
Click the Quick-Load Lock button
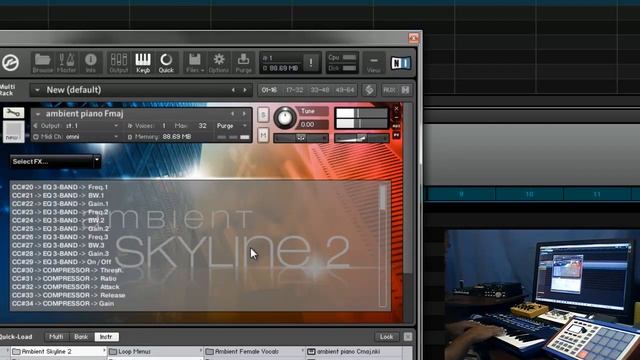(386, 337)
